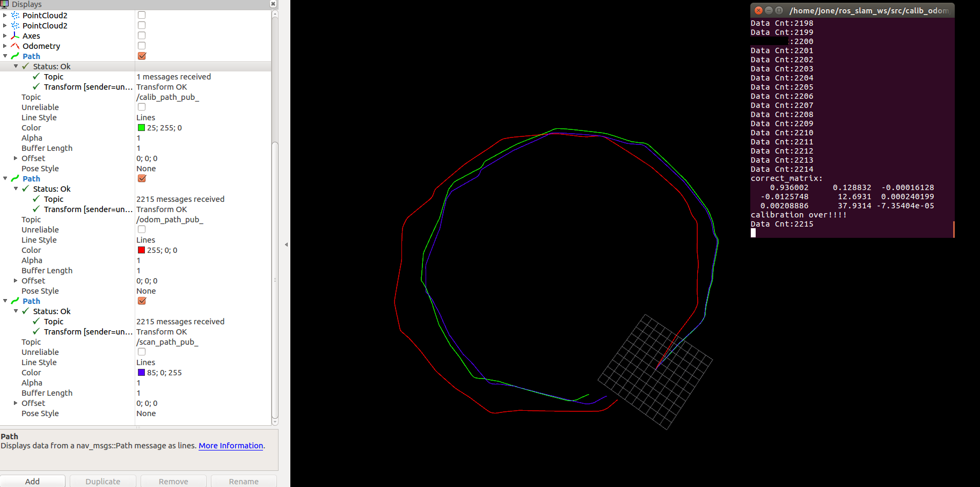Click the scan_path Path display icon
Screen dimensions: 980x487
[x=15, y=301]
